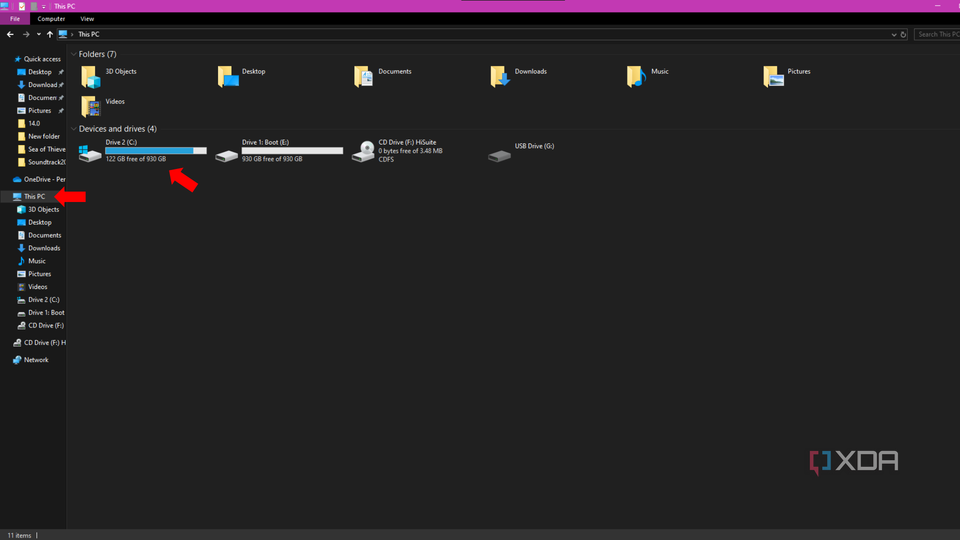Click the title bar new folder icon
This screenshot has height=540, width=960.
pos(34,6)
